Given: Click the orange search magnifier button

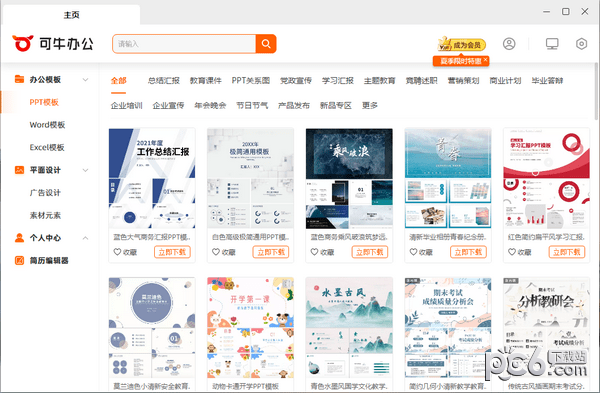Looking at the screenshot, I should 266,44.
